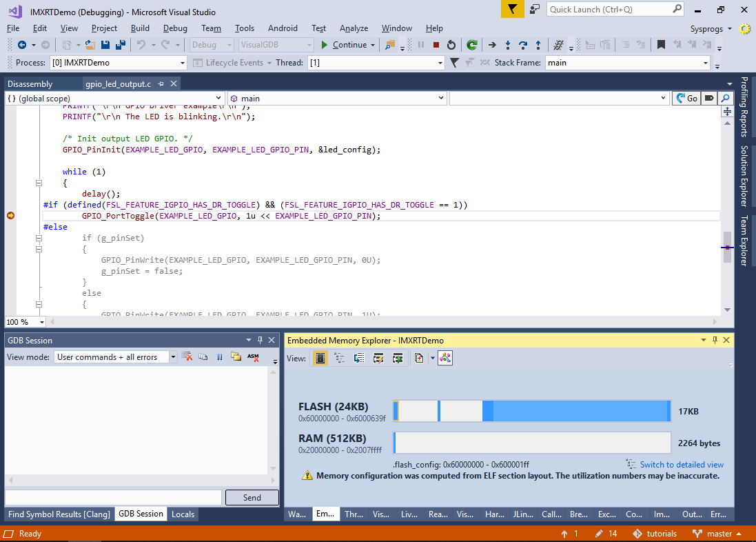Click the green refresh icon
Screen dimensions: 756x542
click(472, 45)
